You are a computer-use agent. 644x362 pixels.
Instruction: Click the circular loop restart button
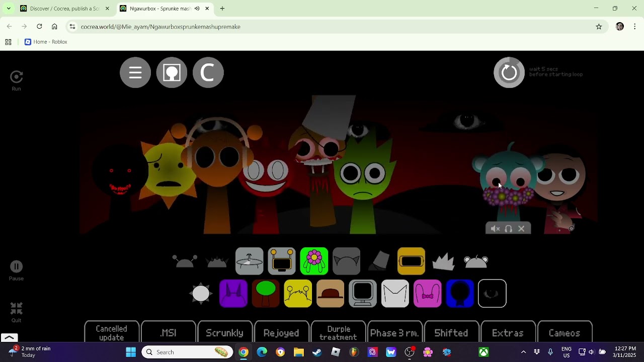click(509, 72)
